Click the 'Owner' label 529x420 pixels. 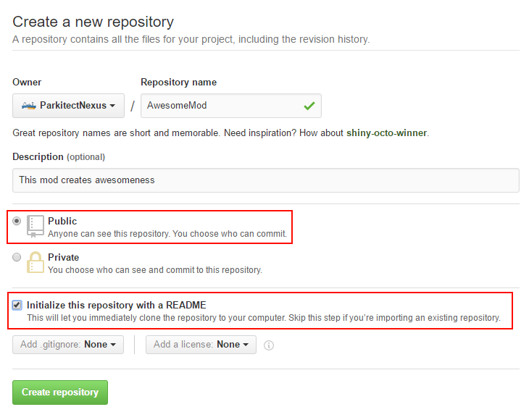click(x=27, y=82)
